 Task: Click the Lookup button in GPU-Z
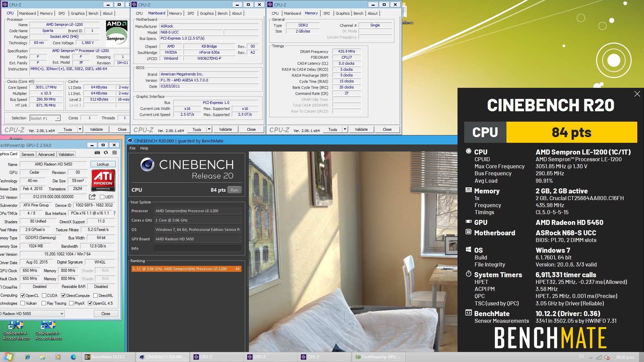pos(103,164)
